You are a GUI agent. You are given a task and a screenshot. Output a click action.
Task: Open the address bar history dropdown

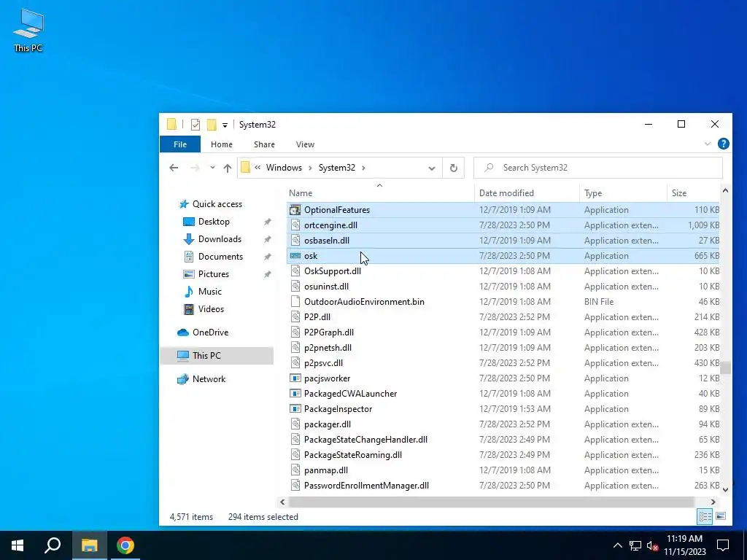click(432, 168)
